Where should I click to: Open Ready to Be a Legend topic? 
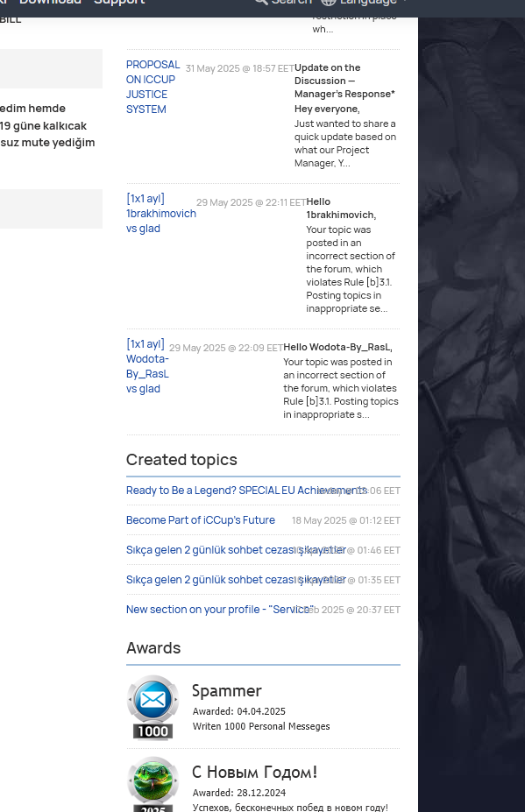(246, 491)
